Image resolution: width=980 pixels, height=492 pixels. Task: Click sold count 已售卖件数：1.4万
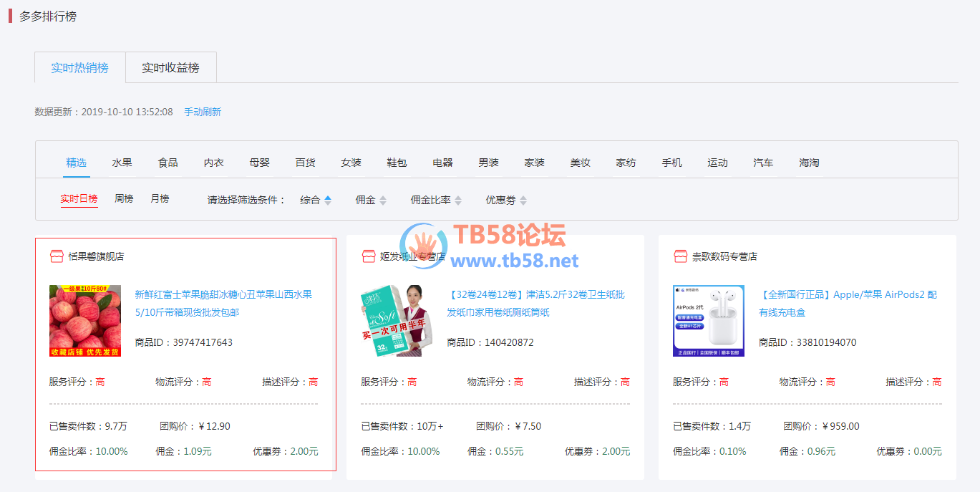[x=712, y=427]
